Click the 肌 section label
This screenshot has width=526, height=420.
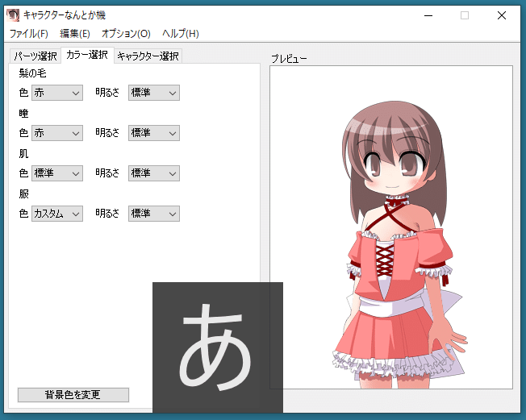[23, 153]
